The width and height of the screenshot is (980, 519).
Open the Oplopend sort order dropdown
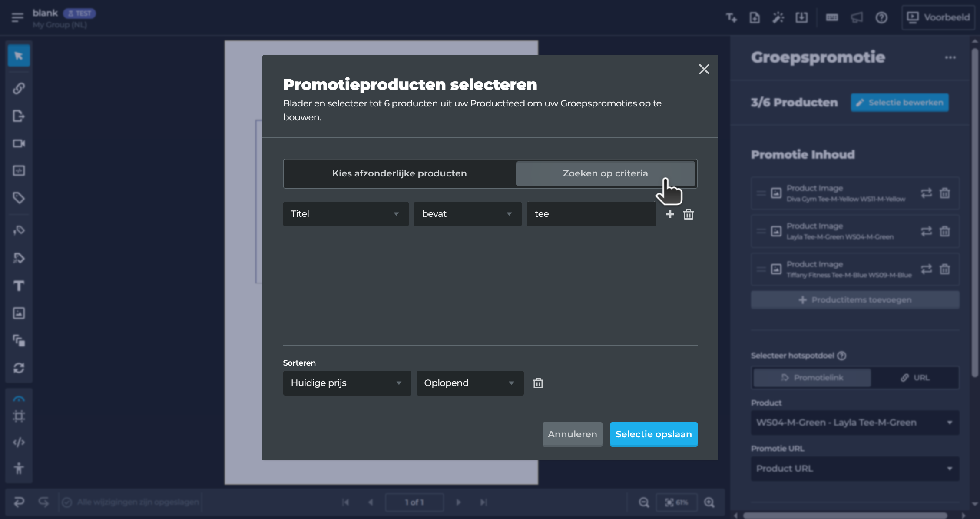(470, 383)
